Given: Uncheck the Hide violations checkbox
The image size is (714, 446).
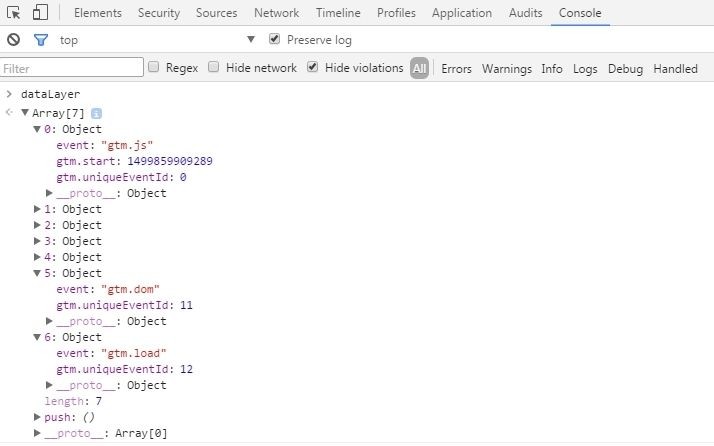Looking at the screenshot, I should pos(312,67).
